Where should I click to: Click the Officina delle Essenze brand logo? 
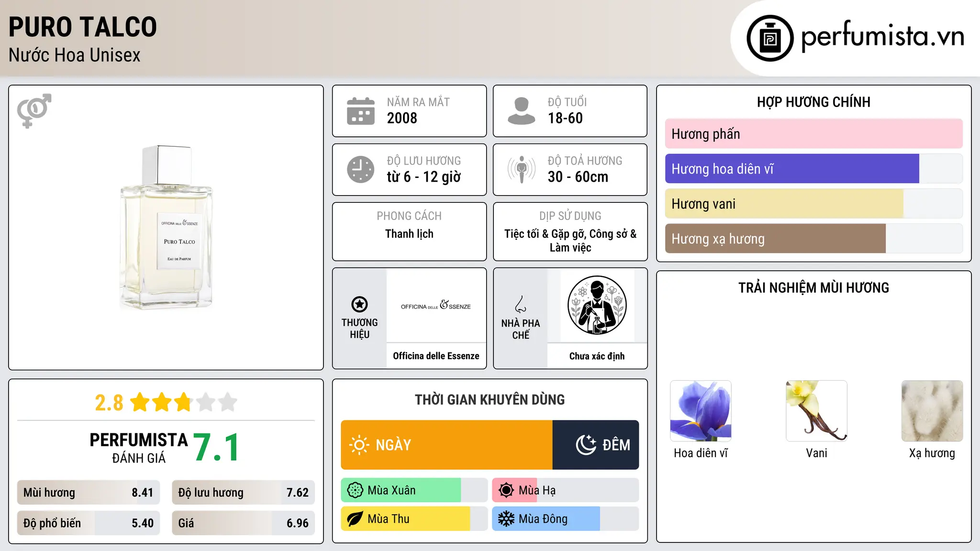(x=436, y=305)
